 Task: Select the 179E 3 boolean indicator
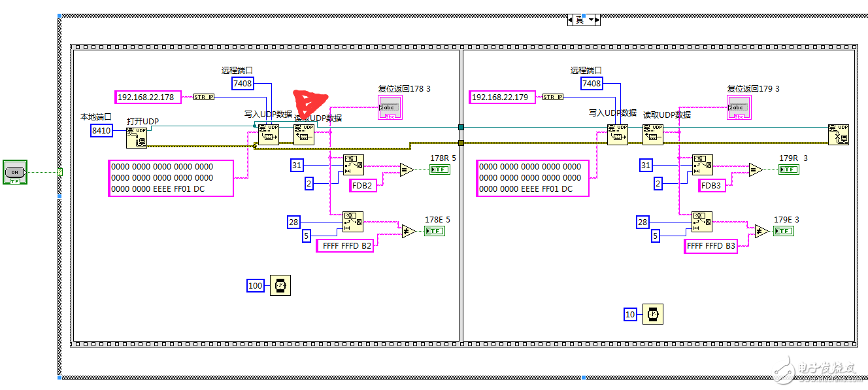(x=784, y=231)
